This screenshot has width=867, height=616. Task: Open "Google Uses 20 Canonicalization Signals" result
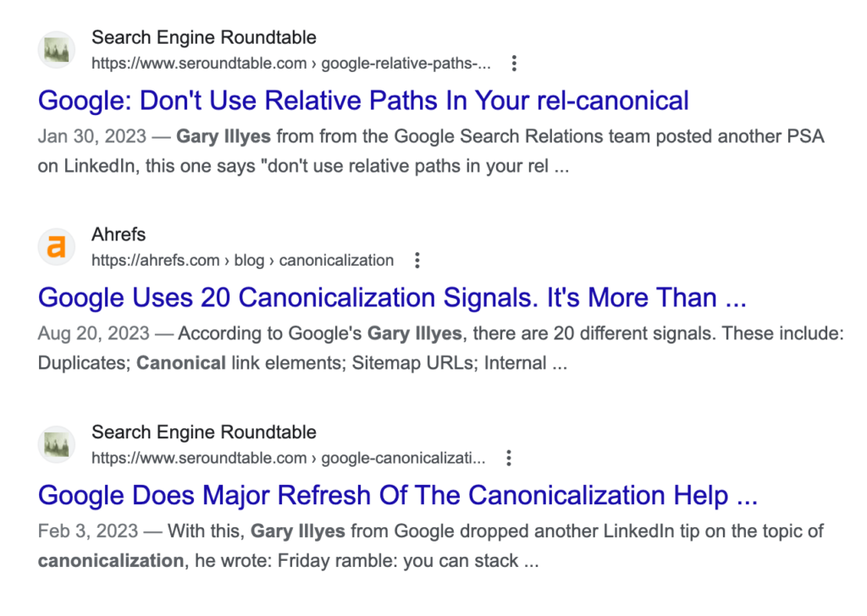[x=391, y=298]
